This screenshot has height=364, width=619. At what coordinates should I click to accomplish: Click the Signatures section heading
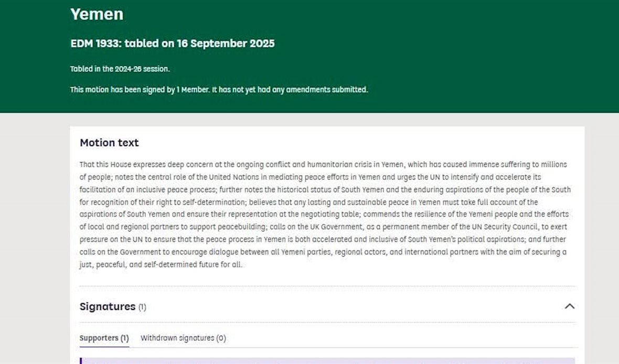[x=108, y=306]
